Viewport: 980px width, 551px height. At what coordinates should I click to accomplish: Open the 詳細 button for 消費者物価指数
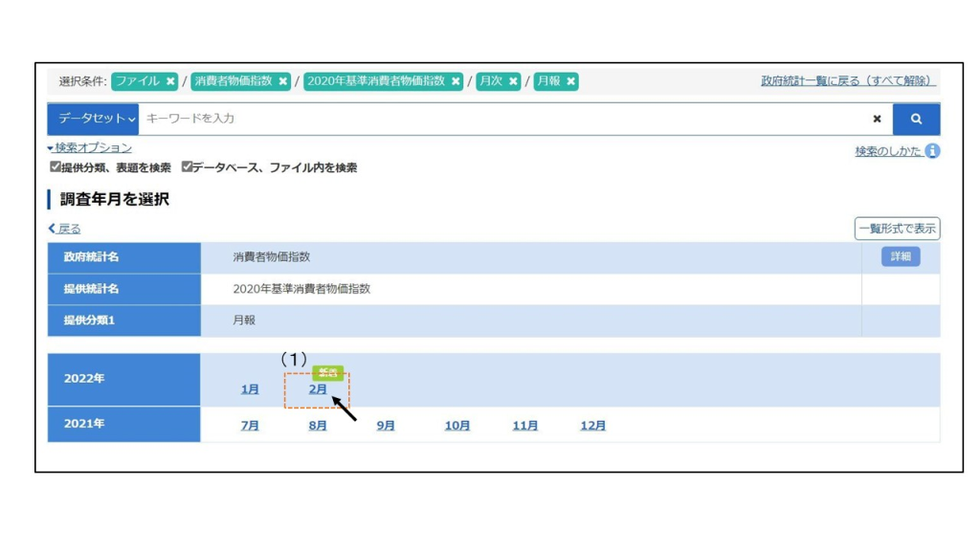[x=898, y=256]
